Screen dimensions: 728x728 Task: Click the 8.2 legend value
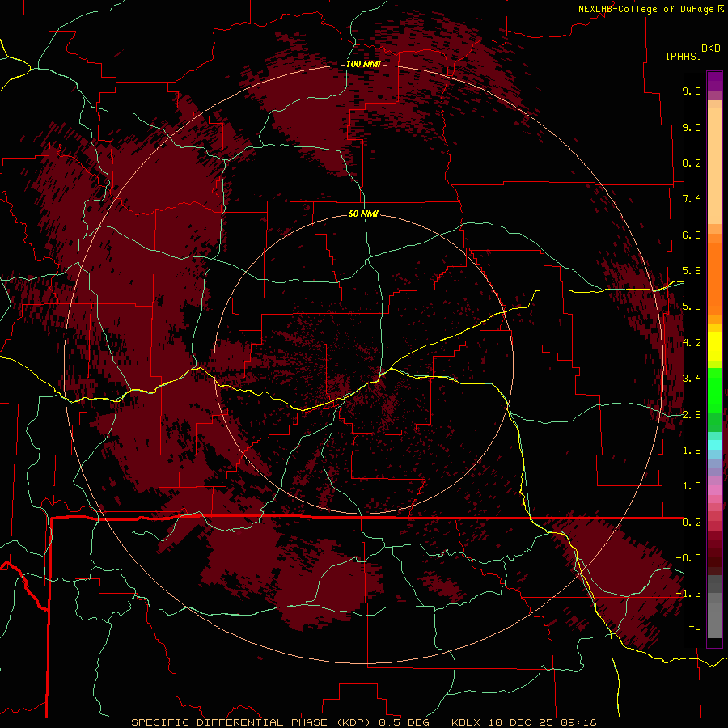click(692, 163)
